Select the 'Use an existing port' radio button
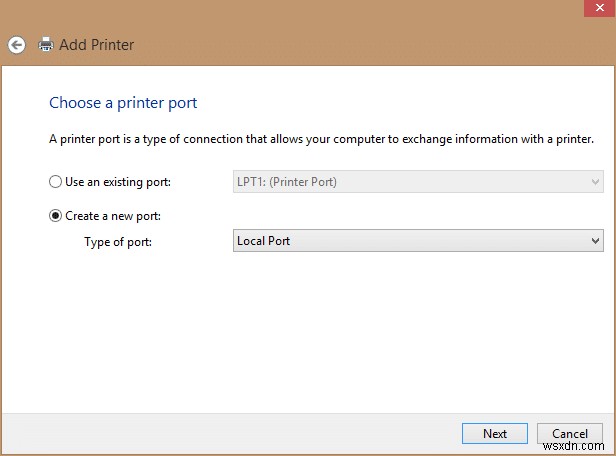 (x=55, y=182)
